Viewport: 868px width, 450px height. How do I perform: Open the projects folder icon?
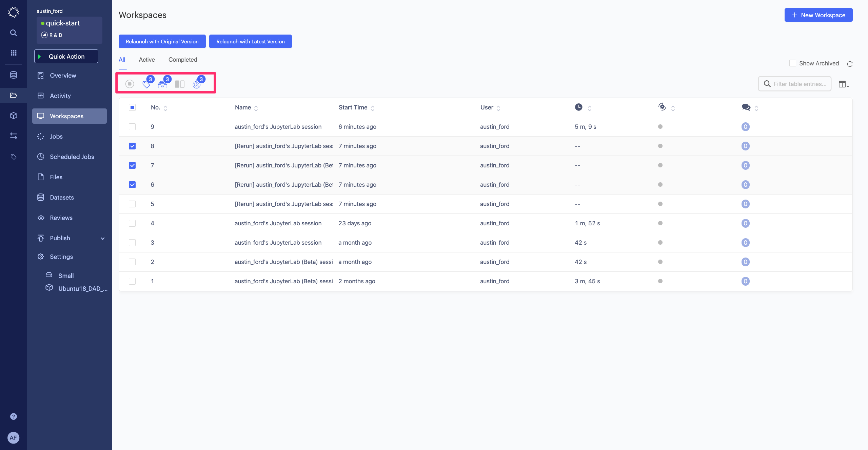14,95
